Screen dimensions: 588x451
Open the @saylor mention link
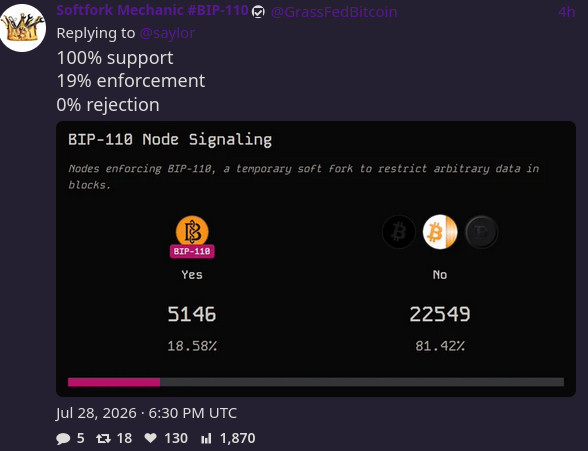pos(167,33)
